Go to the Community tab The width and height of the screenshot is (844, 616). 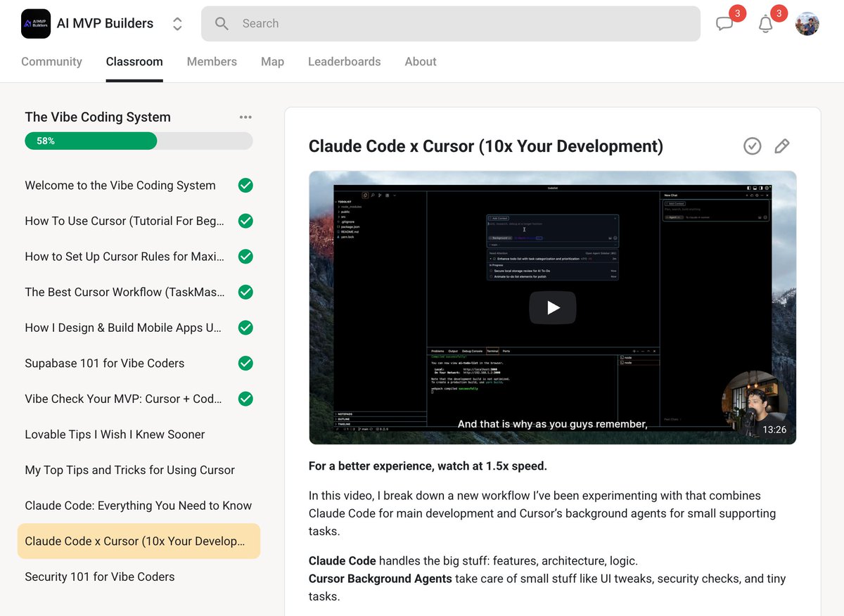click(x=51, y=62)
